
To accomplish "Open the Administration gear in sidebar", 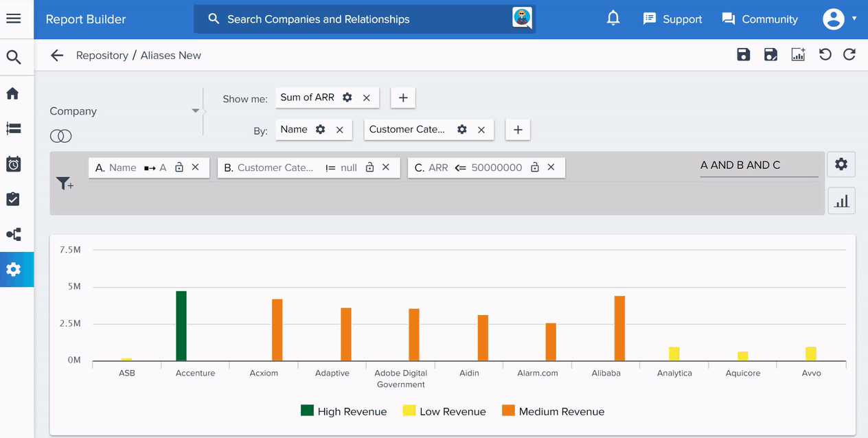I will pos(13,270).
